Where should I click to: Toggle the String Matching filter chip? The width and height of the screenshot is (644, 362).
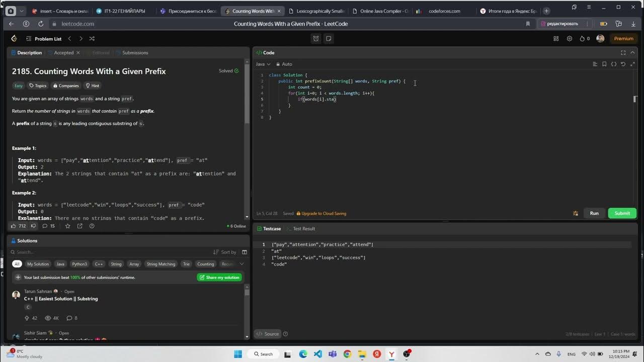coord(161,264)
